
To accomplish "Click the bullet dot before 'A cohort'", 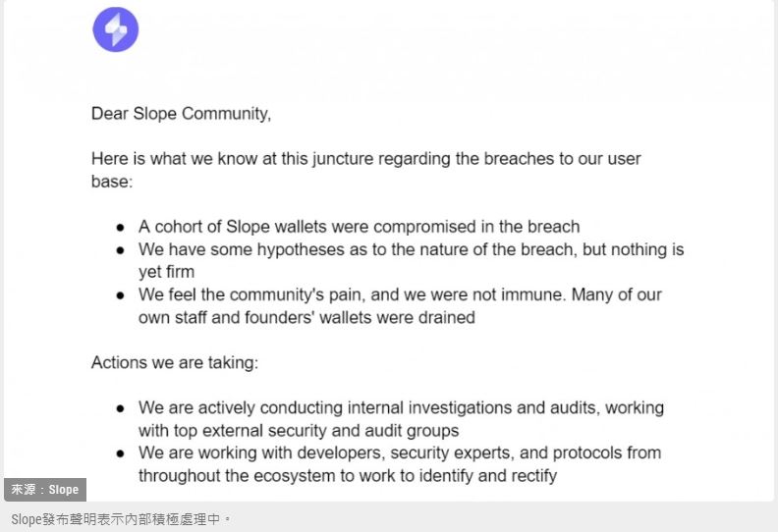I will [x=121, y=228].
